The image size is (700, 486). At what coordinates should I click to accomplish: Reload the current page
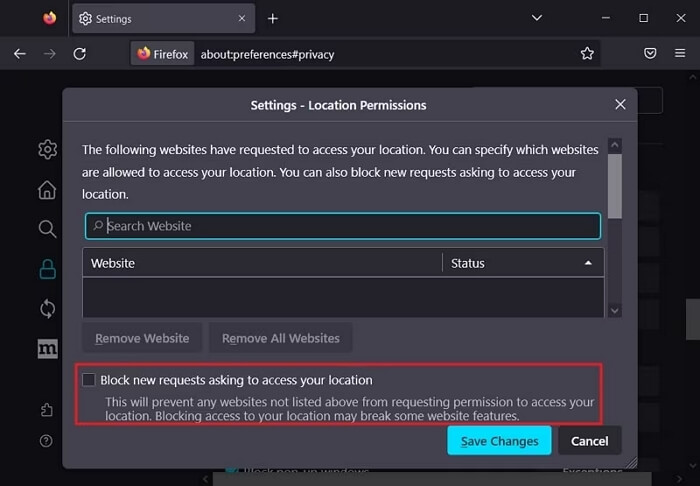pos(79,54)
